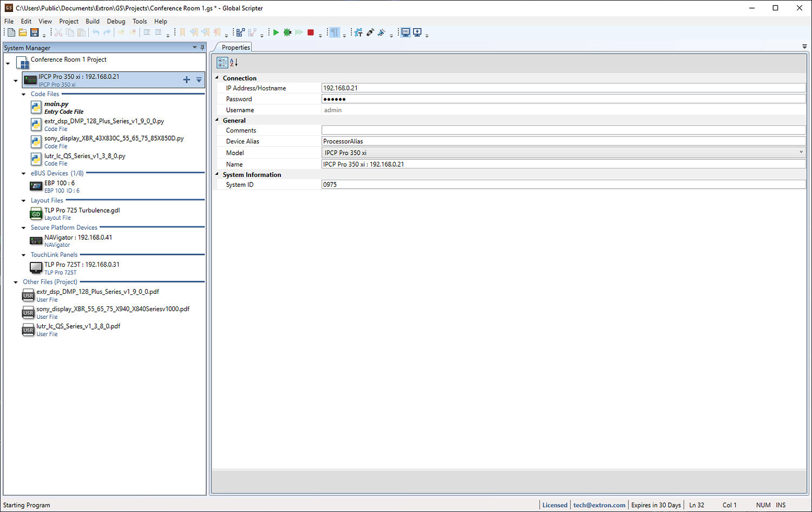
Task: Select the main.py entry code file
Action: [57, 107]
